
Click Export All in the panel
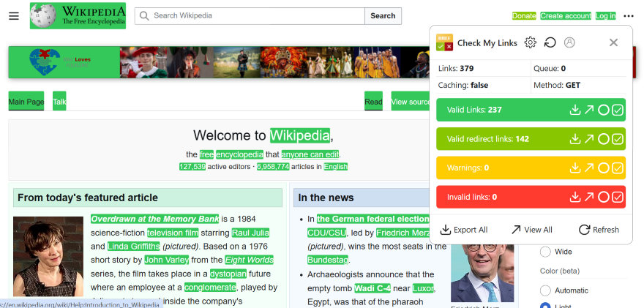(464, 230)
